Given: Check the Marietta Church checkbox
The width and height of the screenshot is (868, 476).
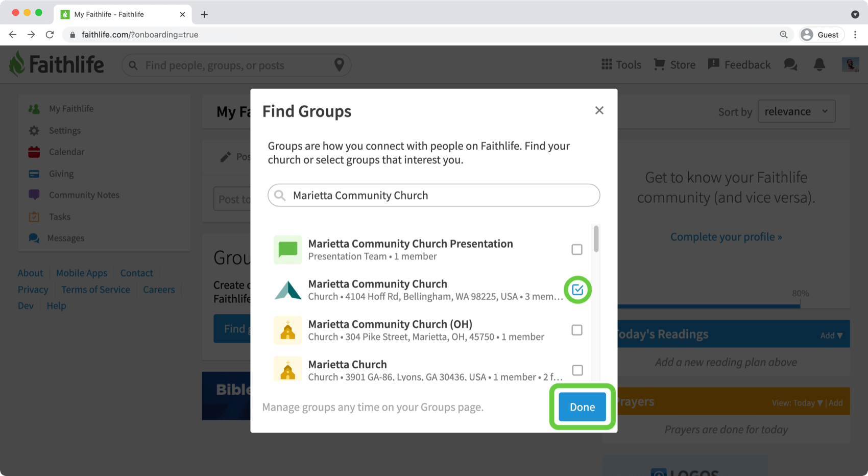Looking at the screenshot, I should point(577,370).
